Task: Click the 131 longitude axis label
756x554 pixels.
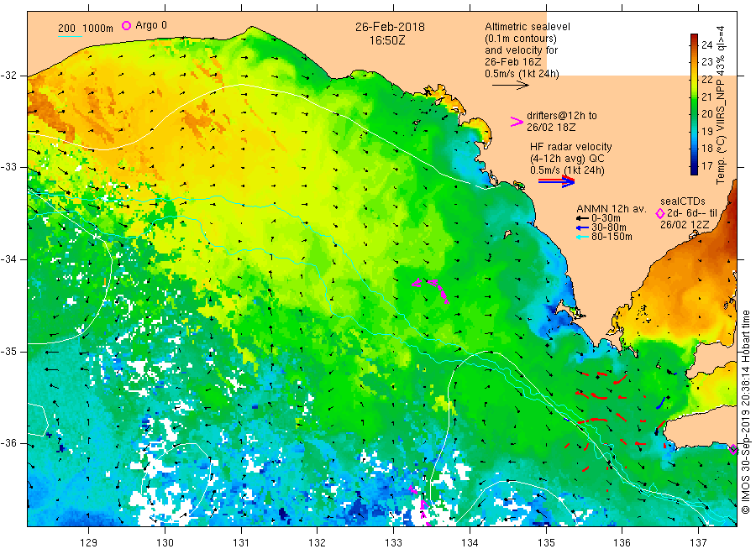Action: tap(241, 543)
